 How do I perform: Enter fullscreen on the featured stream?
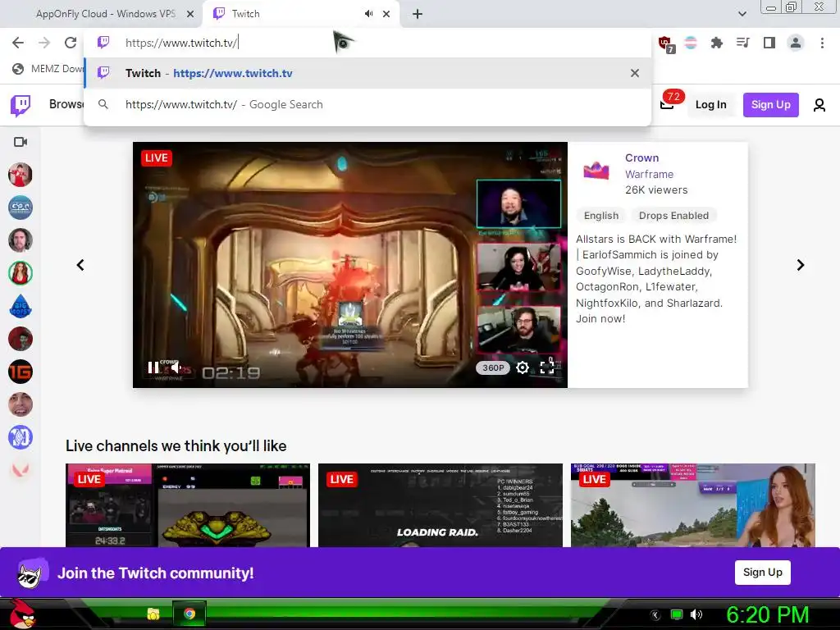(547, 367)
